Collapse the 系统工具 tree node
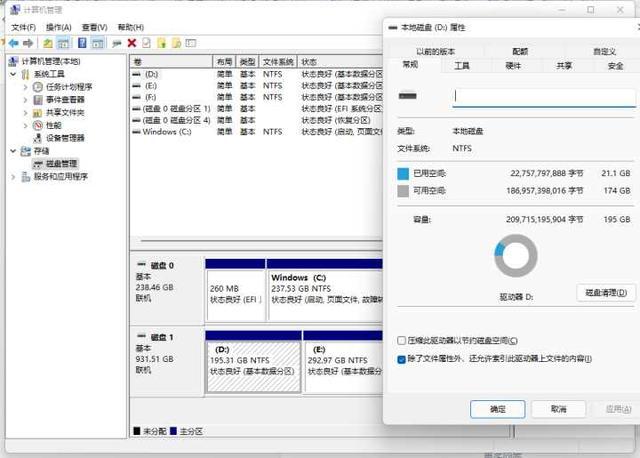The height and width of the screenshot is (458, 640). point(12,74)
